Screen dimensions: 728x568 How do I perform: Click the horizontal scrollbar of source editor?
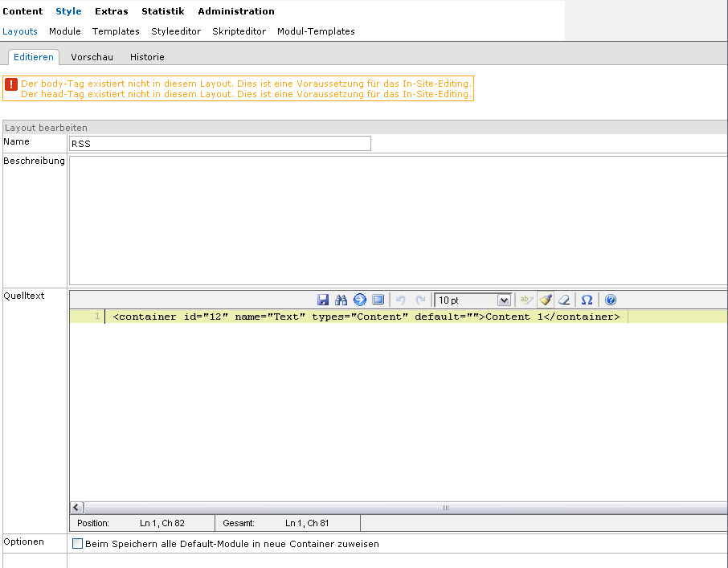click(x=402, y=508)
